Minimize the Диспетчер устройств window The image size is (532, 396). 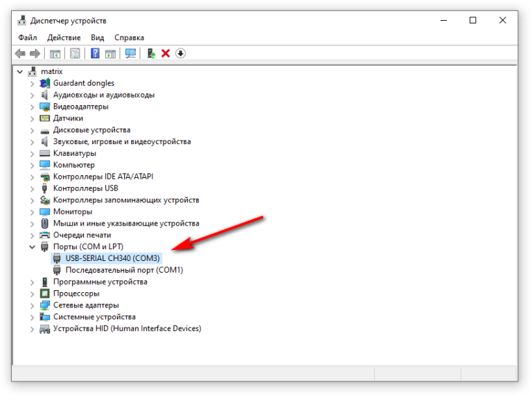tap(443, 20)
